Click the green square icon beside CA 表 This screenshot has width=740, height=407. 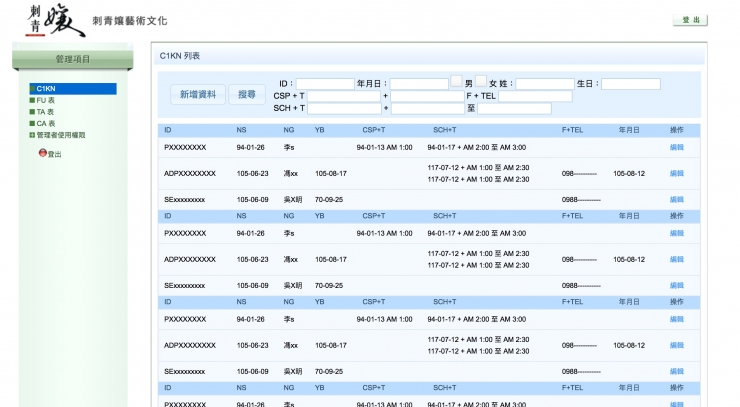click(32, 123)
